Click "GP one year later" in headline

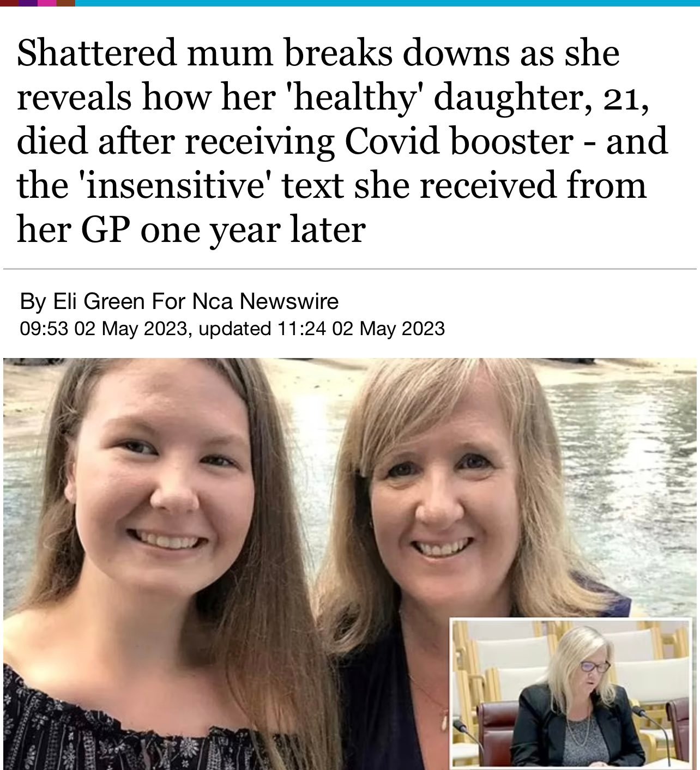point(224,229)
